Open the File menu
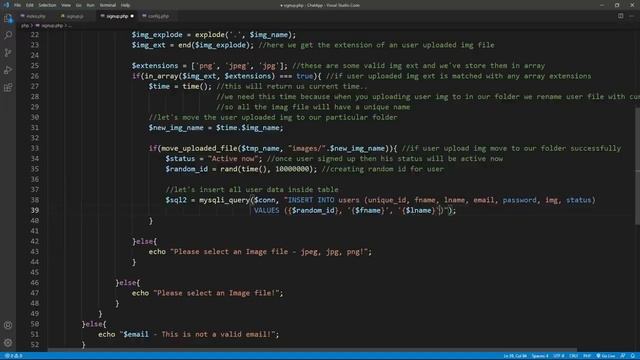 click(18, 5)
